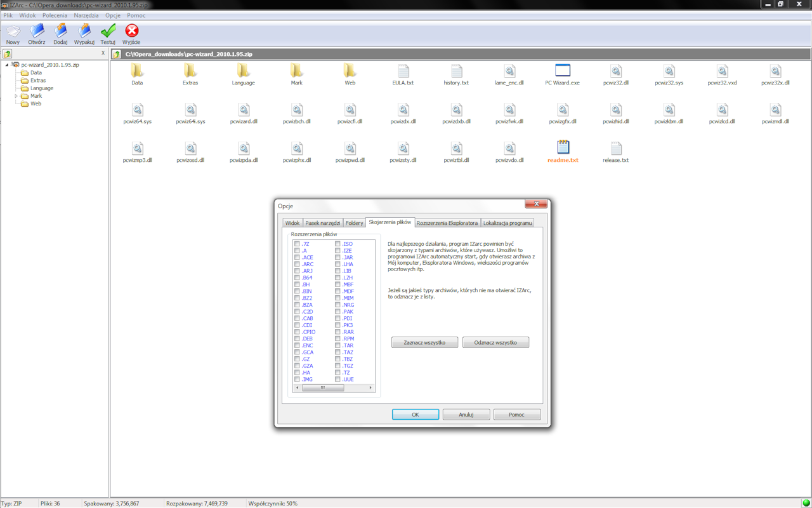Click the folder-up icon in the tree panel header
The image size is (812, 508).
tap(8, 54)
